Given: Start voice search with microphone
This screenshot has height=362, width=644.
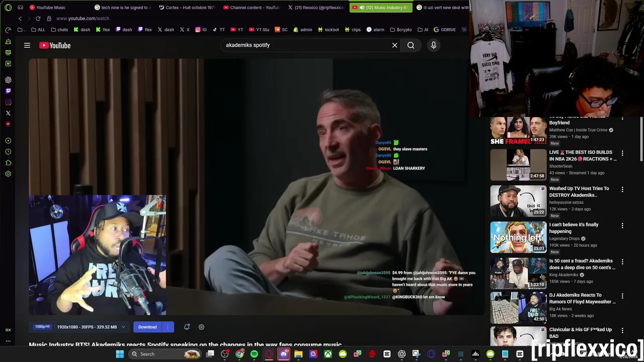Looking at the screenshot, I should tap(433, 45).
